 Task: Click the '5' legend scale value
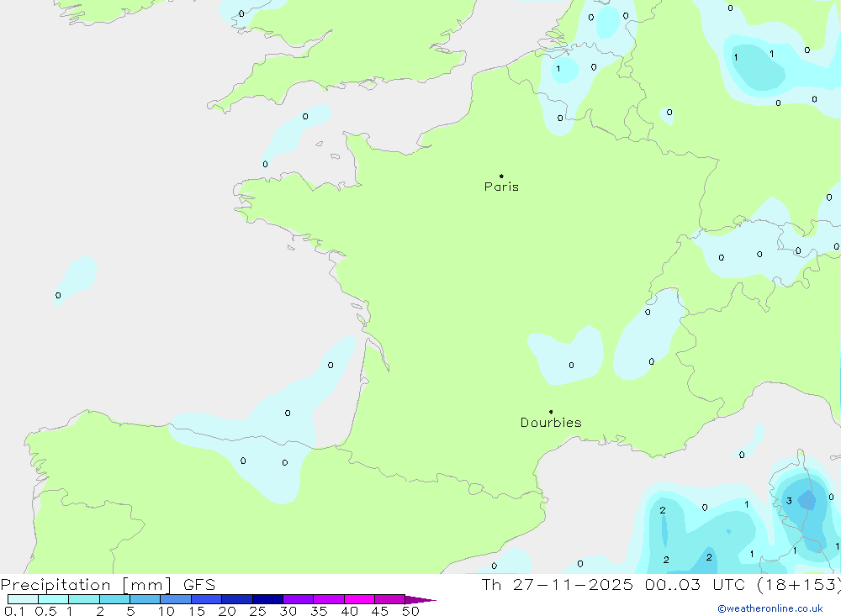pos(130,611)
